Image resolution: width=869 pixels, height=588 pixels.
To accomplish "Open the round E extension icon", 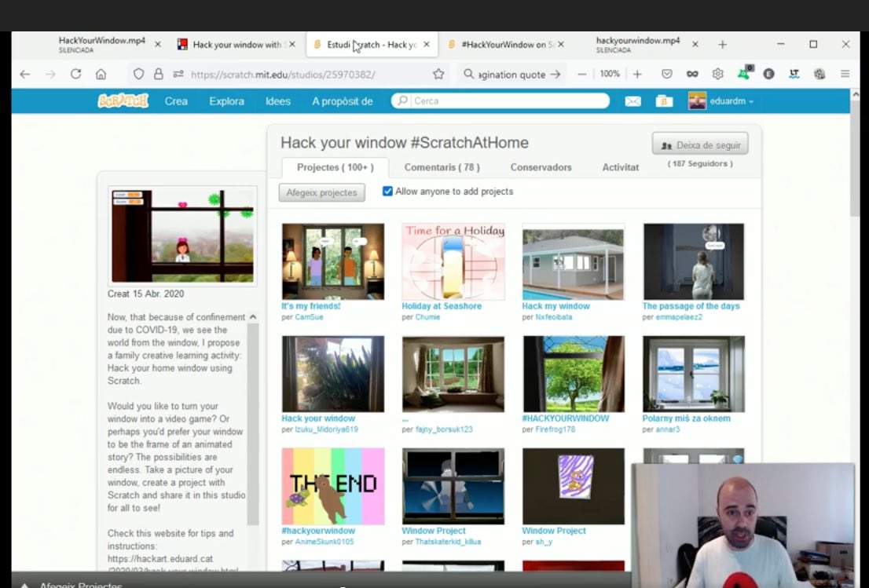I will point(768,75).
